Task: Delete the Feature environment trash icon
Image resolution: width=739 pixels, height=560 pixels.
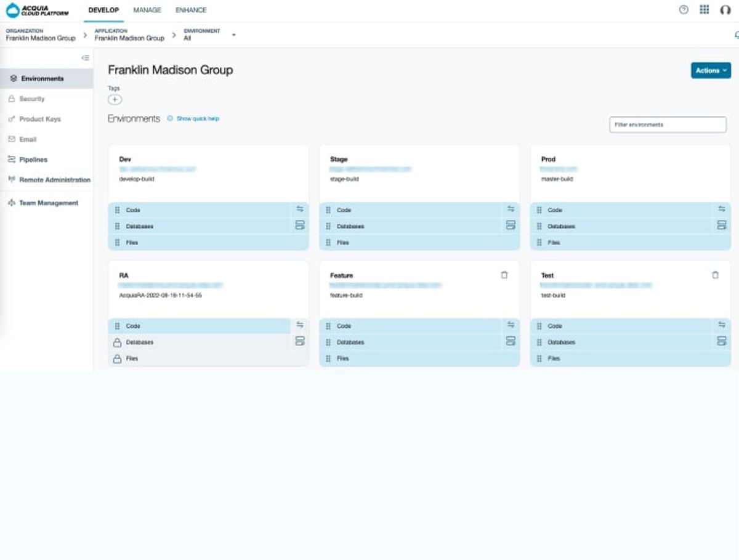Action: coord(504,275)
